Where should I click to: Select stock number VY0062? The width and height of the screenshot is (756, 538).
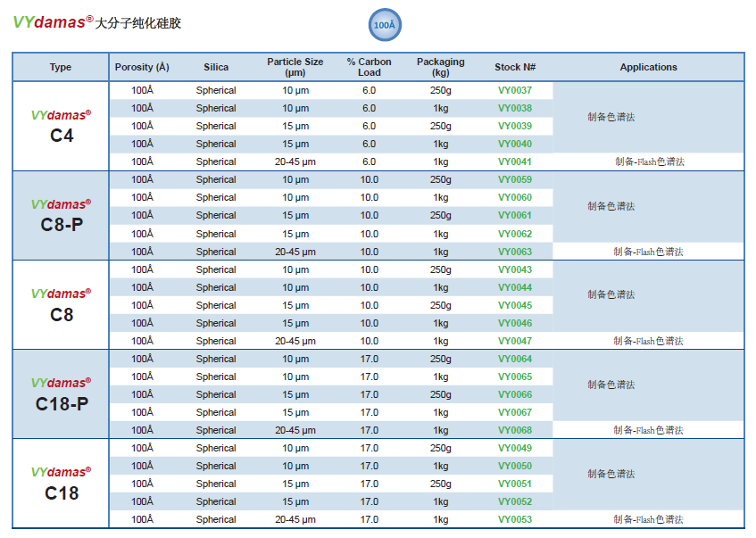point(514,234)
